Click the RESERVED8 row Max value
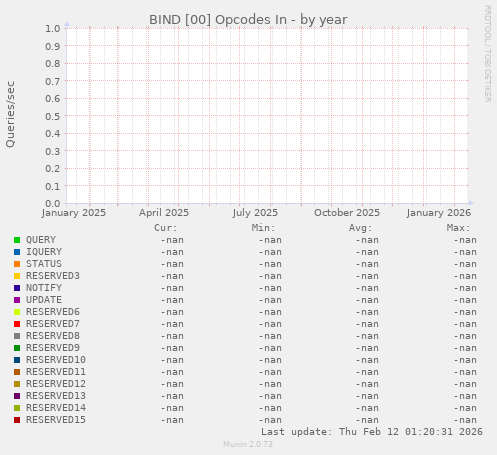 (x=465, y=336)
